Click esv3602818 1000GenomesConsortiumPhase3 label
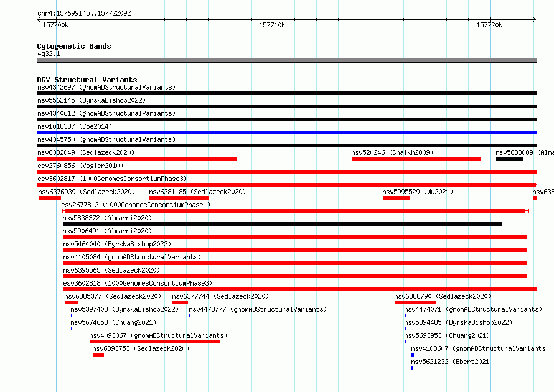Viewport: 554px width, 392px height. [x=138, y=283]
